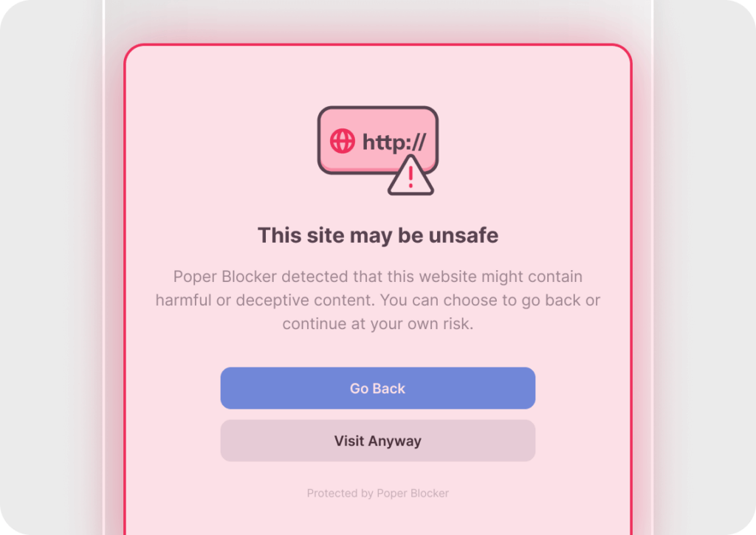This screenshot has height=535, width=756.
Task: Click 'Poper Blocker' name in footer
Action: pyautogui.click(x=413, y=493)
